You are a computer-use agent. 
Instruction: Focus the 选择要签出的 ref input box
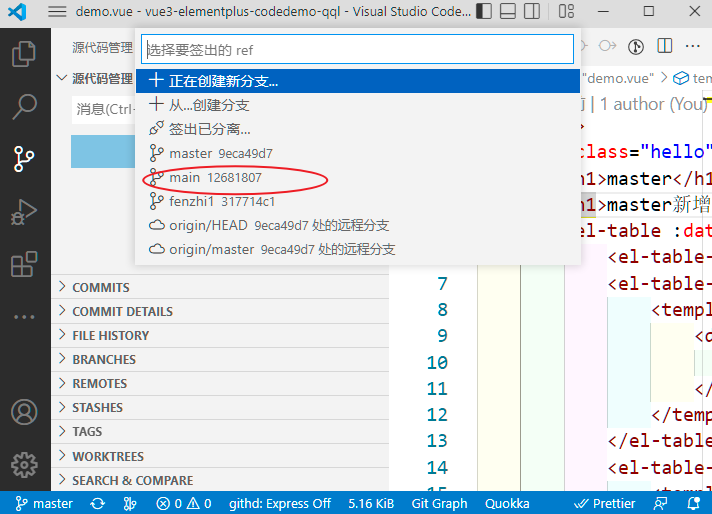tap(357, 49)
